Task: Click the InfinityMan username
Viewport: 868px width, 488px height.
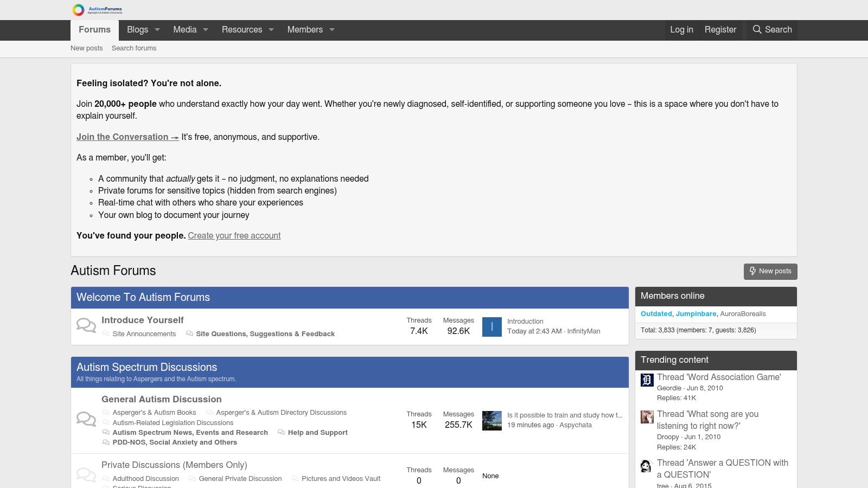Action: (x=584, y=331)
